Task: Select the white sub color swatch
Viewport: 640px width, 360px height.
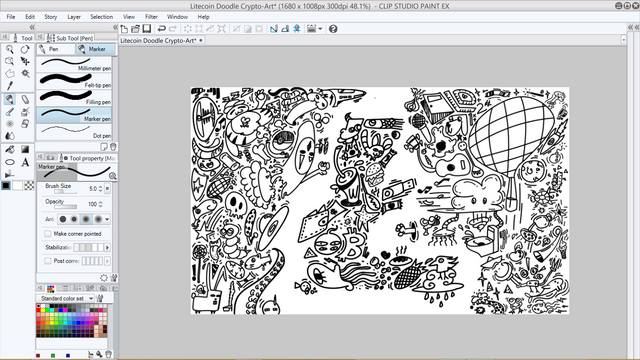Action: (x=18, y=186)
